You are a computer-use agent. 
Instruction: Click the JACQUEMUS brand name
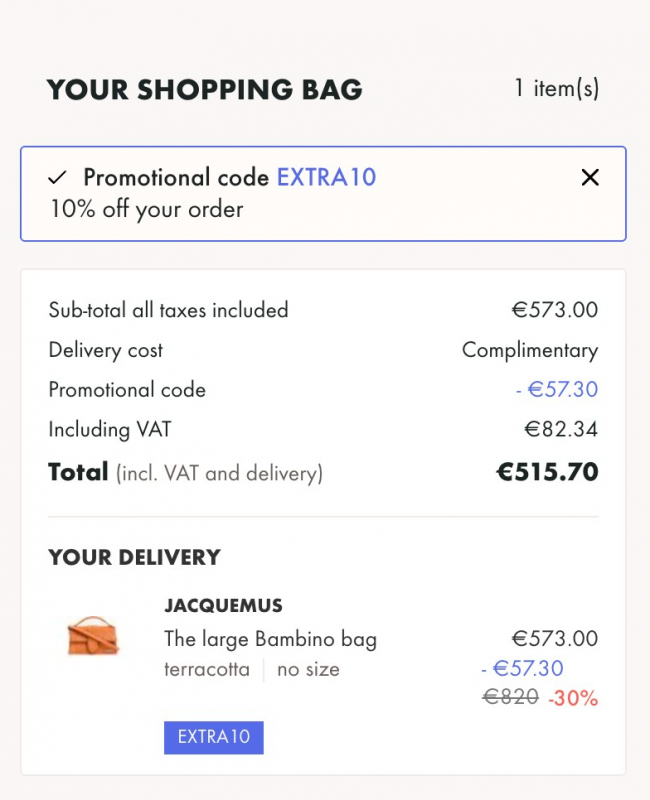[x=223, y=606]
